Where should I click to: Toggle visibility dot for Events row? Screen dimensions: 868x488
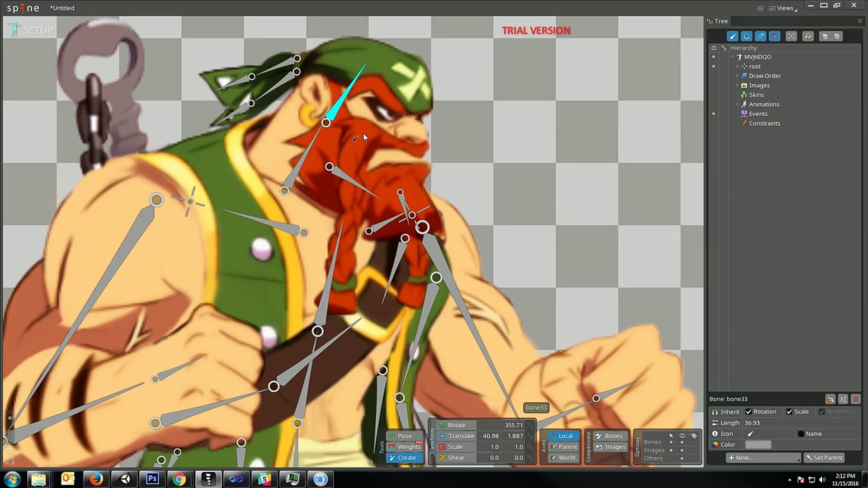coord(714,114)
